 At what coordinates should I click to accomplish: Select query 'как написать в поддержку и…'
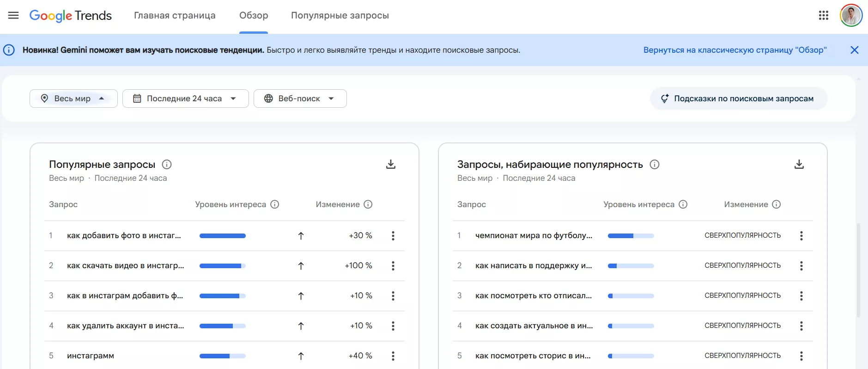click(x=534, y=265)
